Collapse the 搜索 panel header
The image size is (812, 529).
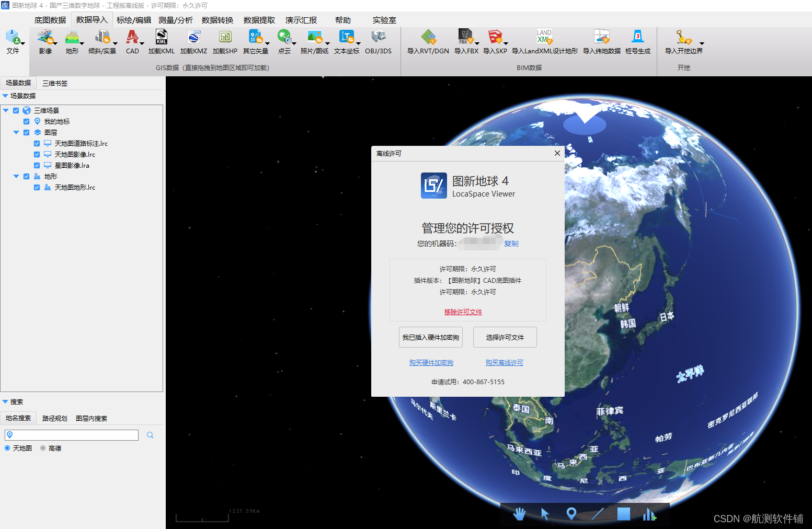tap(5, 401)
